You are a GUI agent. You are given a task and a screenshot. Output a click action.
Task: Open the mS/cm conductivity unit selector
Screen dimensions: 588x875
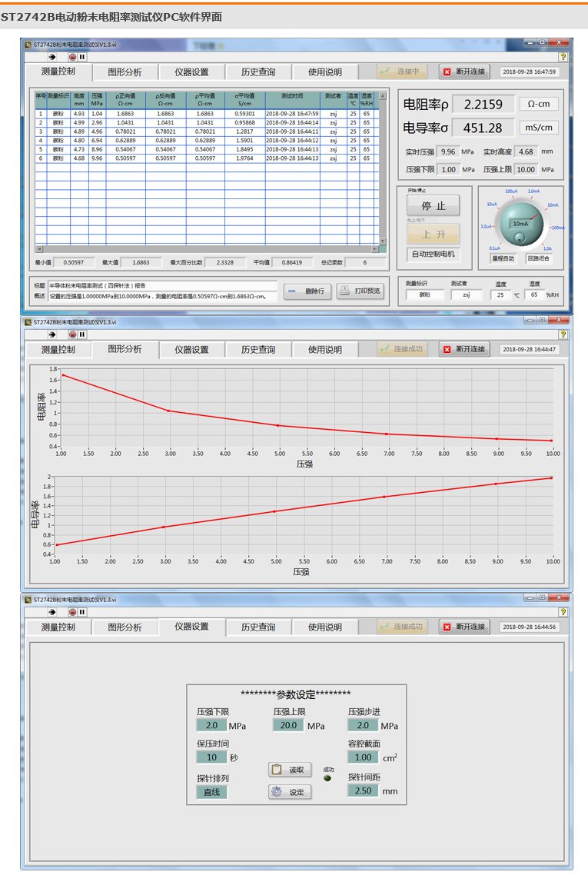(x=539, y=128)
